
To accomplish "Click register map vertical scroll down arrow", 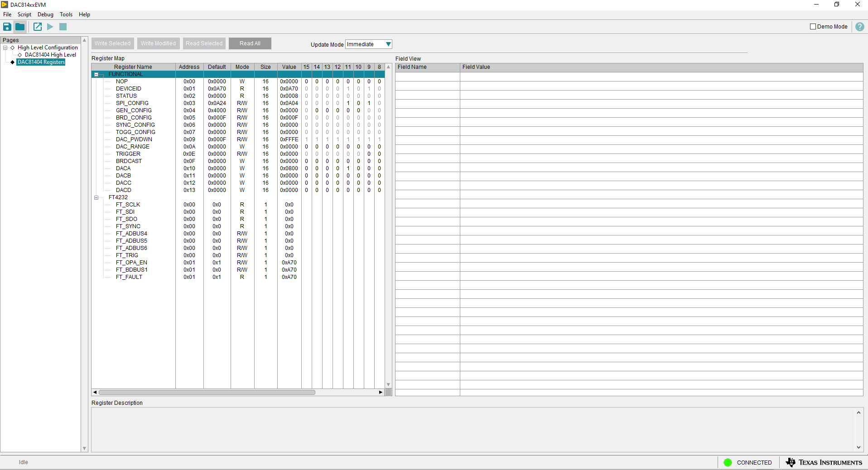I will pyautogui.click(x=388, y=385).
